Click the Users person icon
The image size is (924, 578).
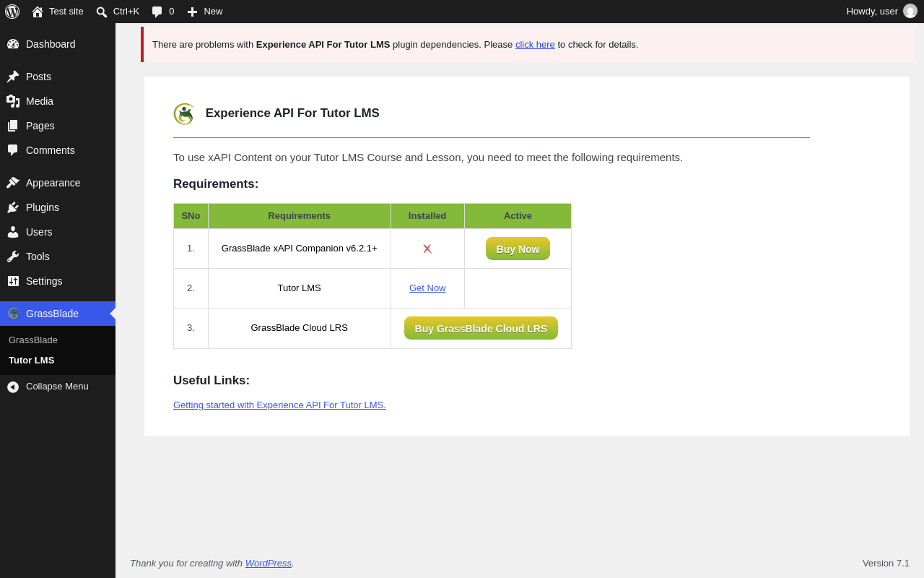pos(13,232)
